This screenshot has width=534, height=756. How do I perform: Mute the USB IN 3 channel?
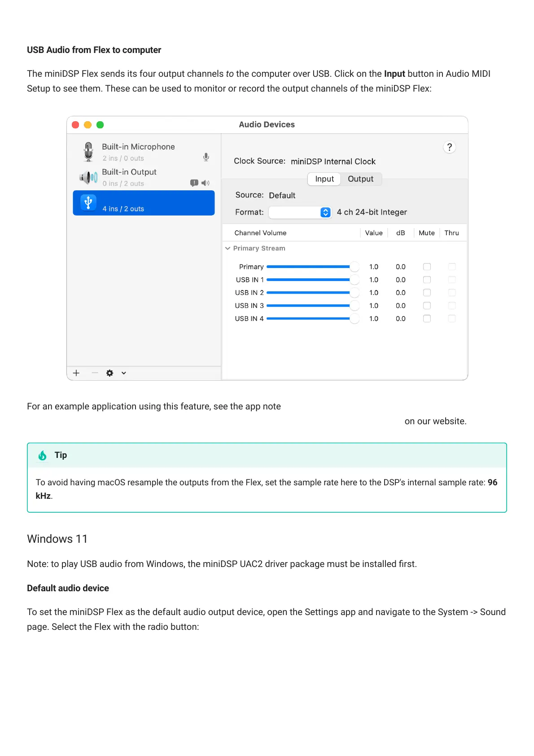(x=427, y=306)
